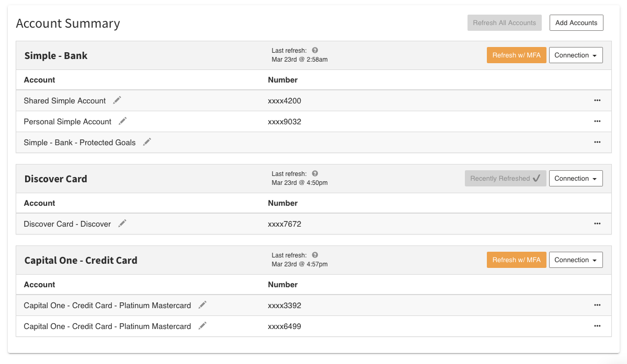Image resolution: width=627 pixels, height=364 pixels.
Task: Click Mar 23rd @ 4:57pm refresh time
Action: pyautogui.click(x=300, y=264)
